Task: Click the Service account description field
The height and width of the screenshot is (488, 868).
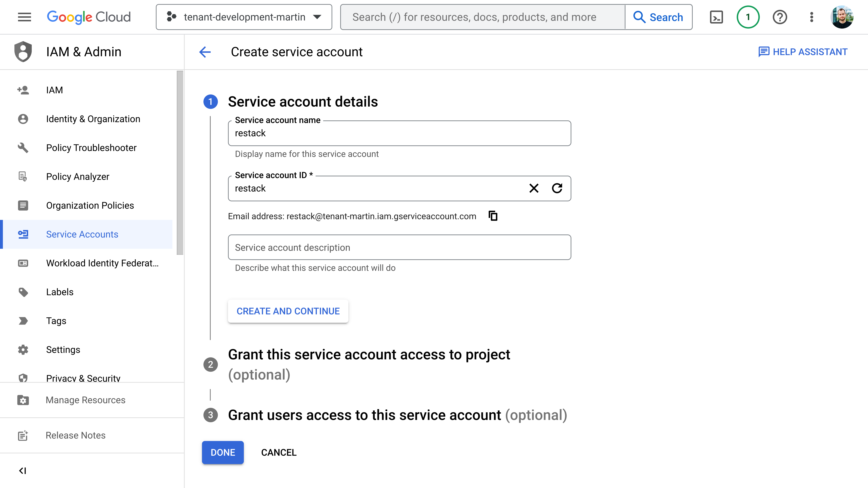Action: click(x=399, y=247)
